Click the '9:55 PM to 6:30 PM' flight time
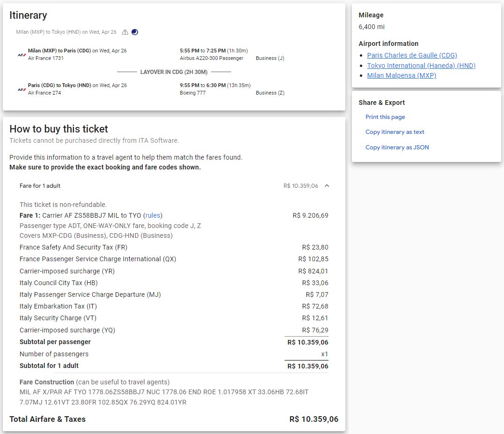This screenshot has width=504, height=434. coord(203,85)
